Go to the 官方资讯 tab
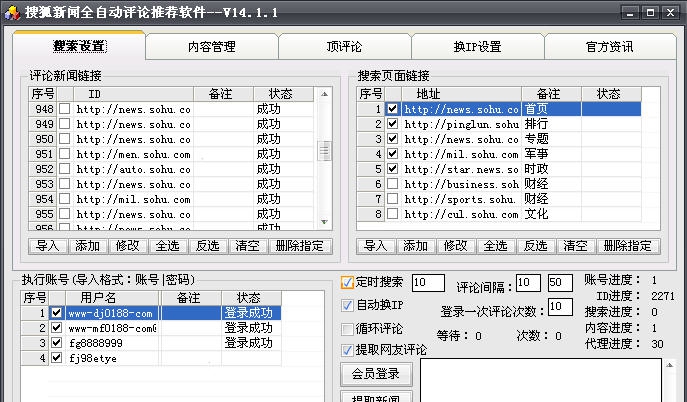Viewport: 687px width, 402px height. click(x=610, y=46)
